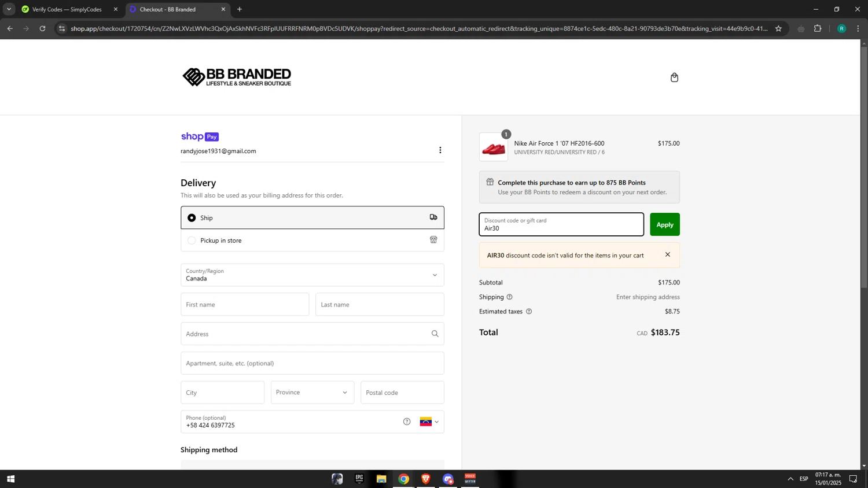The image size is (868, 488).
Task: Open File Explorer from taskbar
Action: coord(381,479)
